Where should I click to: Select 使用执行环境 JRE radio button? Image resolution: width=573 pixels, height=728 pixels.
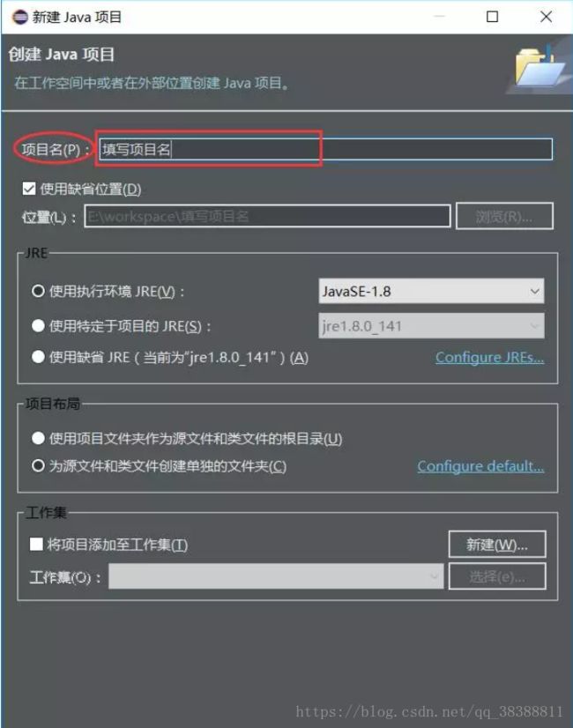38,291
